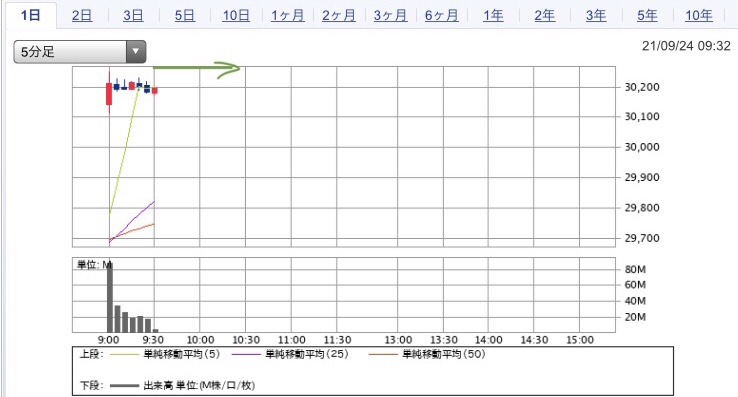Image resolution: width=738 pixels, height=397 pixels.
Task: Switch to the 1ヶ月 range tab
Action: 288,16
